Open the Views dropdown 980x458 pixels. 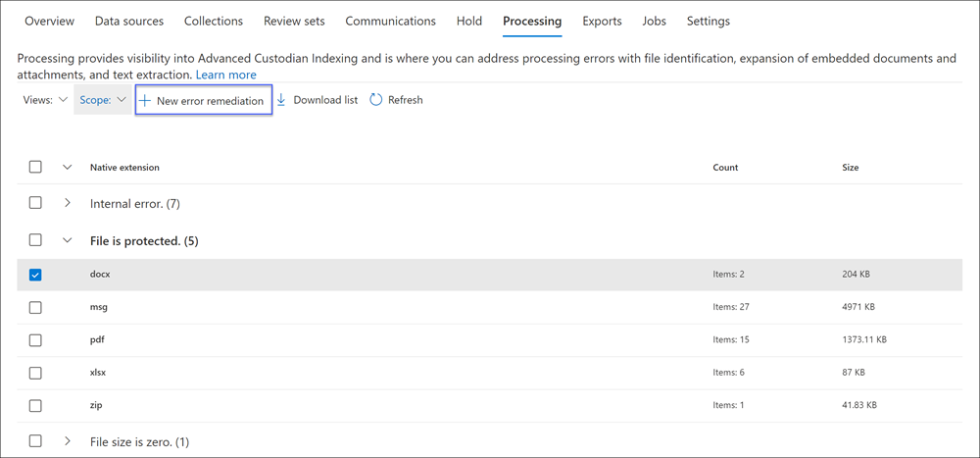(45, 100)
